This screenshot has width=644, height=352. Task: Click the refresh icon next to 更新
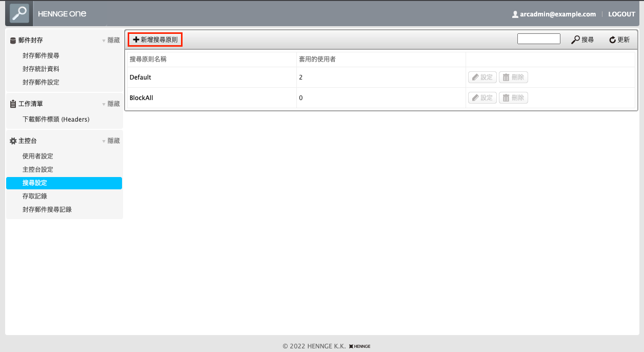pyautogui.click(x=612, y=40)
